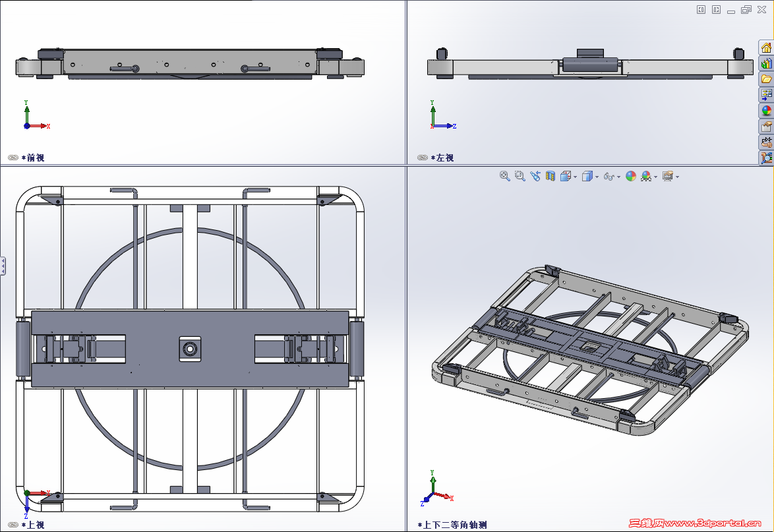
Task: Click the Previous View icon
Action: 535,176
